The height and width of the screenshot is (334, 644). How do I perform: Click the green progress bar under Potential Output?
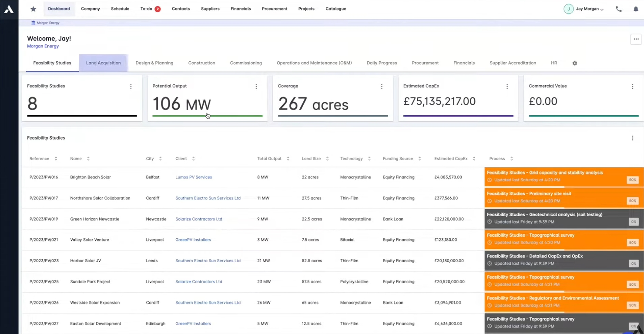[x=208, y=116]
